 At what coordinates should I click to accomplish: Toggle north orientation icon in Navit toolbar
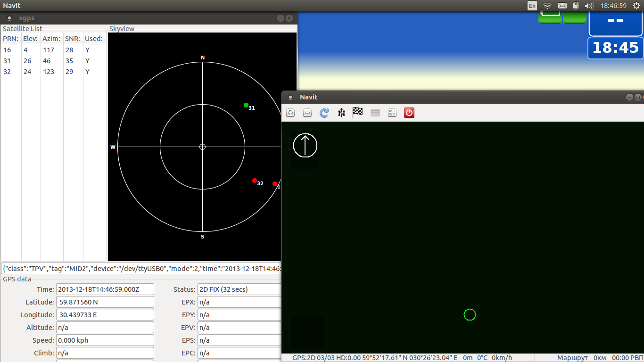341,113
